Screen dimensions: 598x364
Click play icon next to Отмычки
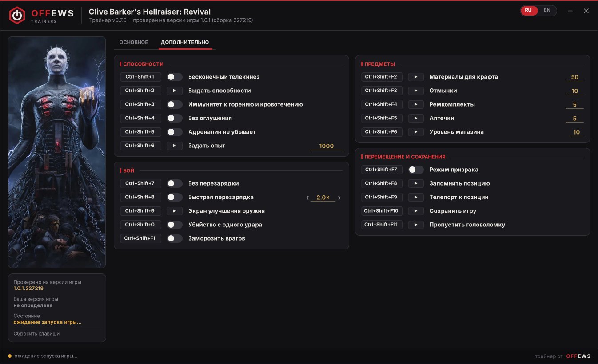(416, 91)
